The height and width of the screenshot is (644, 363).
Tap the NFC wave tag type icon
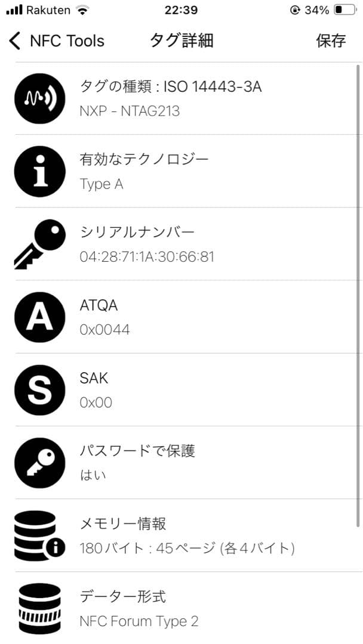pos(39,99)
